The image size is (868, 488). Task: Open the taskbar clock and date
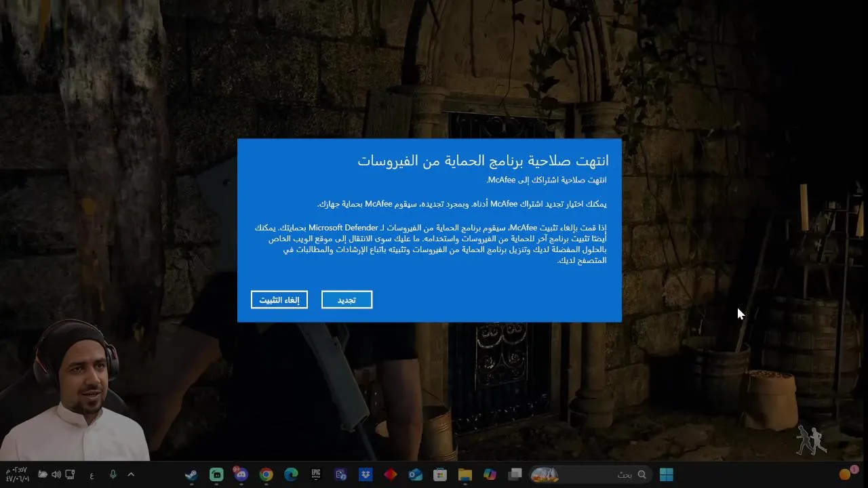[17, 474]
